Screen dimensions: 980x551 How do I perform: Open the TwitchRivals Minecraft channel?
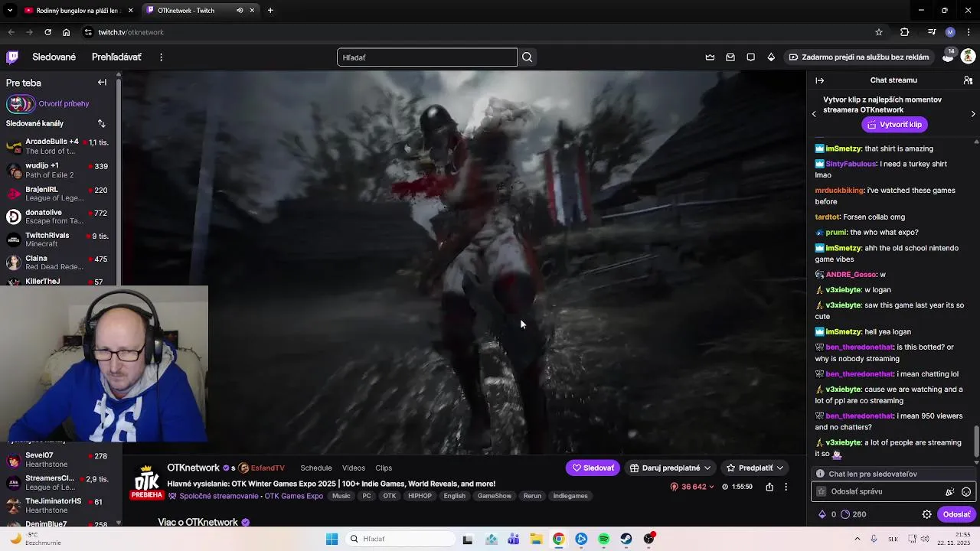(57, 240)
